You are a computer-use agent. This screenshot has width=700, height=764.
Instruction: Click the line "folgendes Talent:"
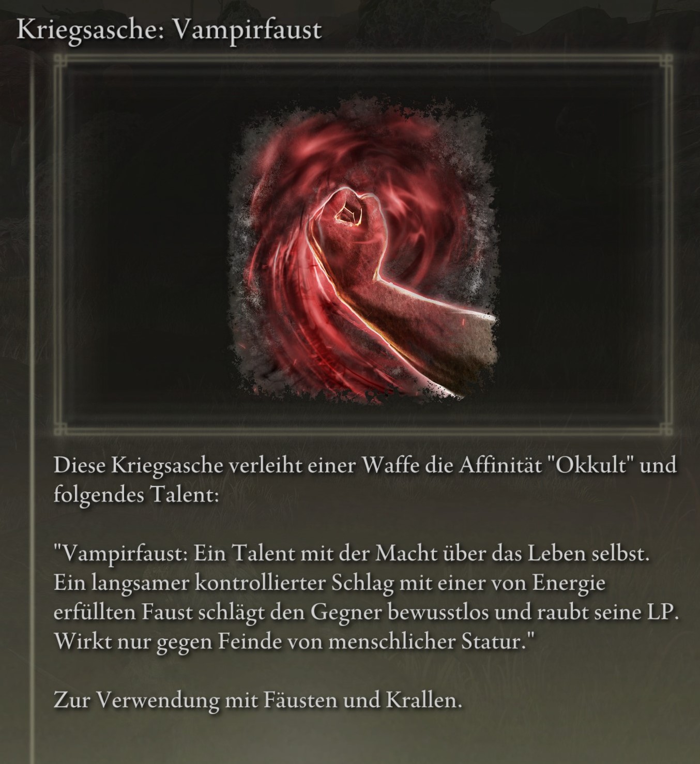point(137,496)
